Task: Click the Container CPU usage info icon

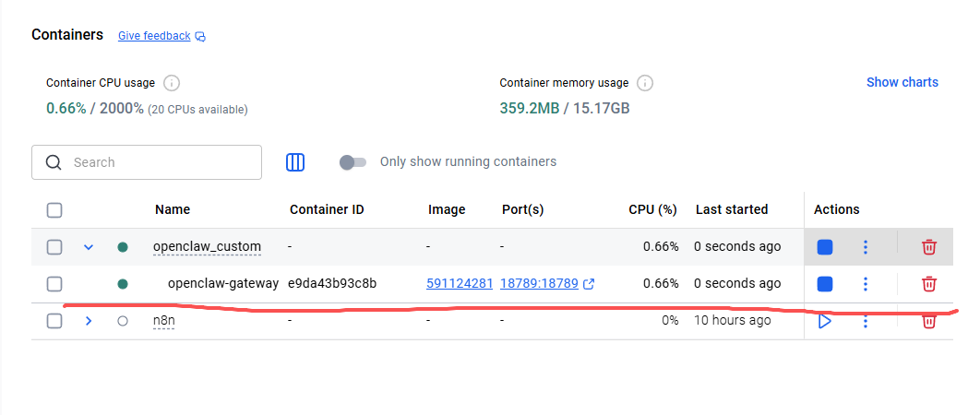Action: (172, 83)
